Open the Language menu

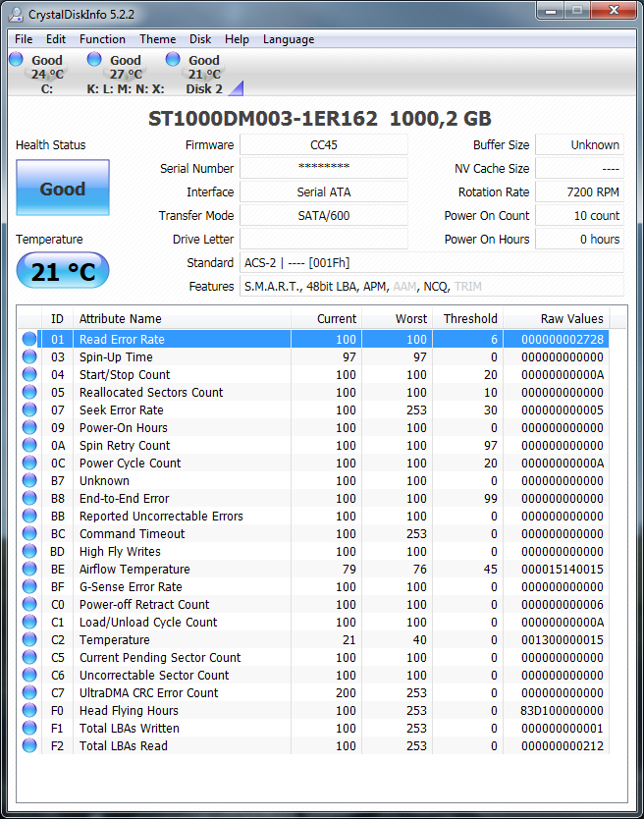pyautogui.click(x=289, y=39)
